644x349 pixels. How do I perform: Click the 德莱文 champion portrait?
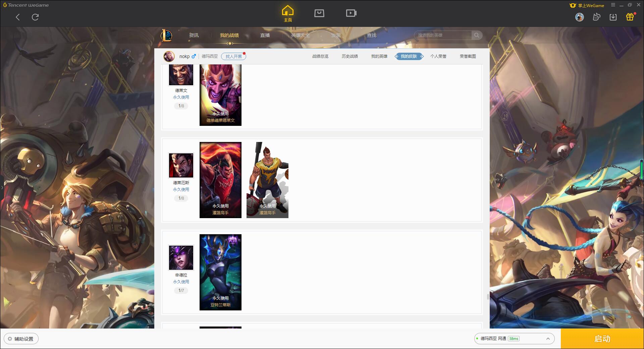(x=181, y=74)
